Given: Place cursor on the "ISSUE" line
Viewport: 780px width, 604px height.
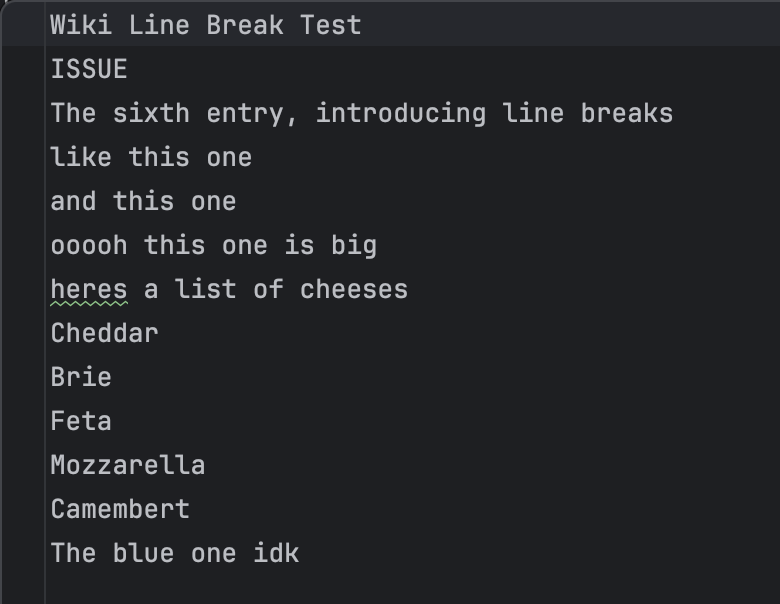Looking at the screenshot, I should point(89,69).
